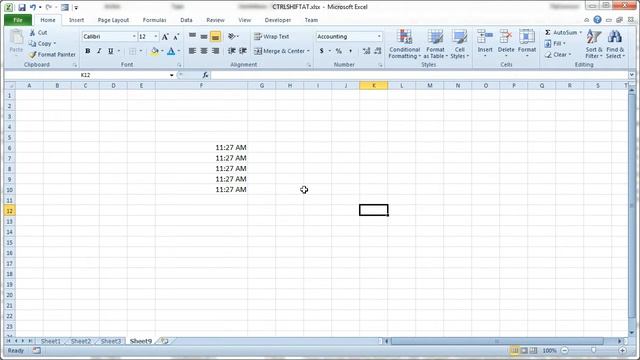Screen dimensions: 640x360
Task: Toggle Top Align vertical alignment
Action: 192,37
